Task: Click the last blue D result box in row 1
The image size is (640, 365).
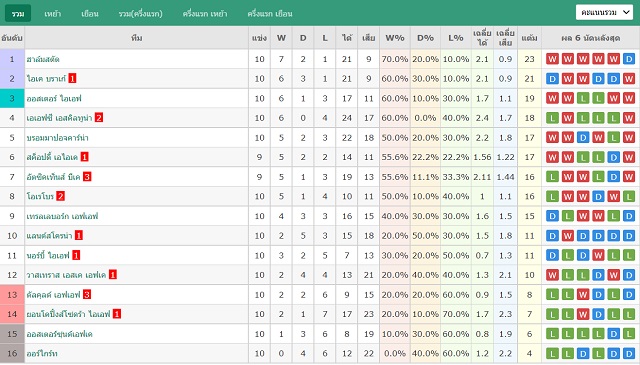Action: [x=629, y=59]
